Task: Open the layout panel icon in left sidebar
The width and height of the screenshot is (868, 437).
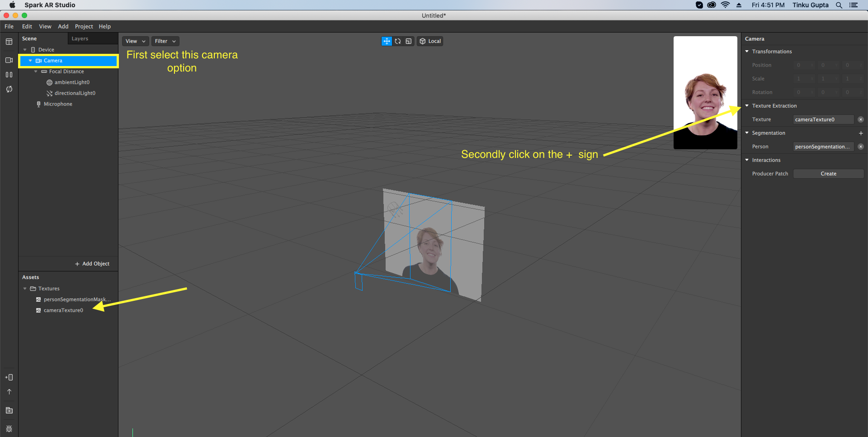Action: point(9,42)
